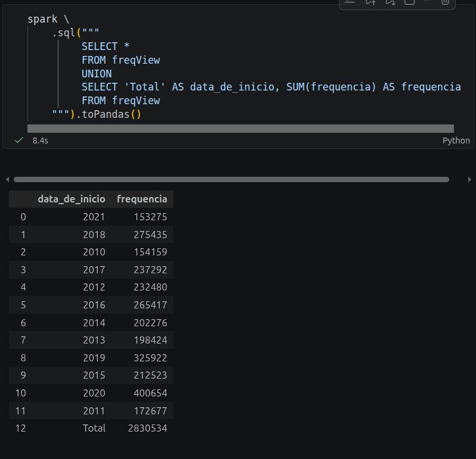
Task: Click the 8.4s execution time label
Action: tap(41, 140)
